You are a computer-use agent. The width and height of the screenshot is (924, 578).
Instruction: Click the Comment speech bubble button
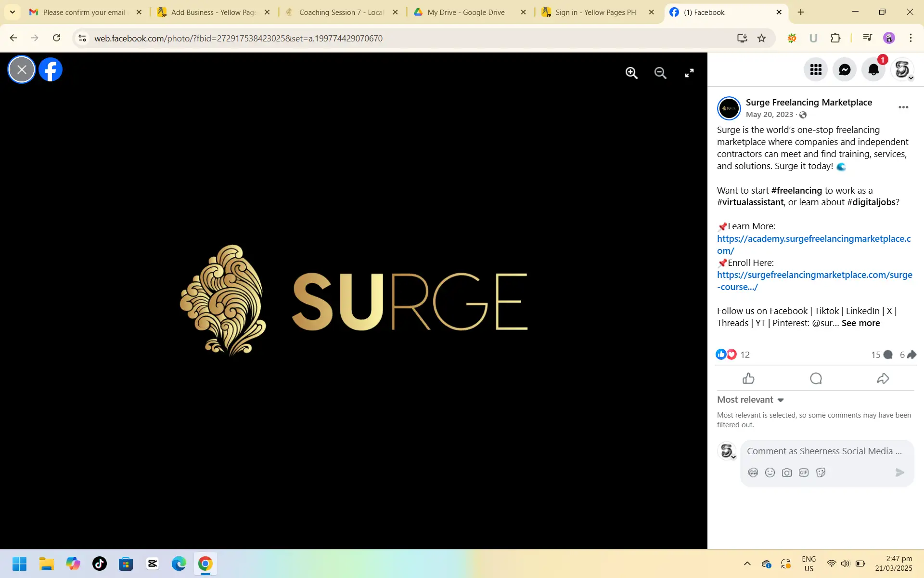pyautogui.click(x=816, y=379)
